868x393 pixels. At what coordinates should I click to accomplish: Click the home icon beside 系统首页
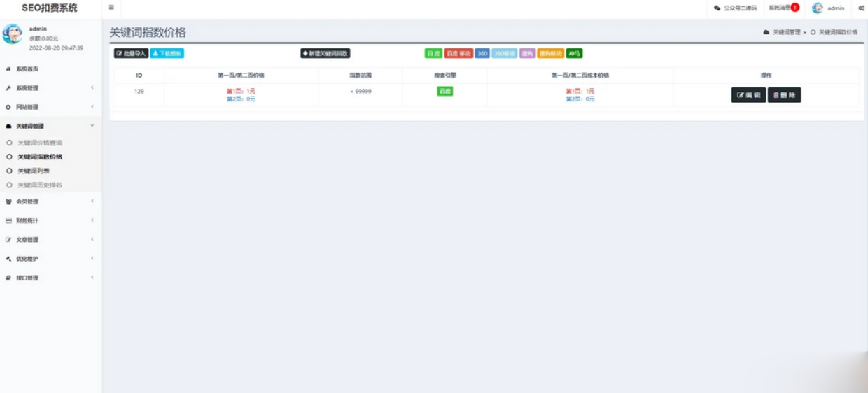(8, 69)
